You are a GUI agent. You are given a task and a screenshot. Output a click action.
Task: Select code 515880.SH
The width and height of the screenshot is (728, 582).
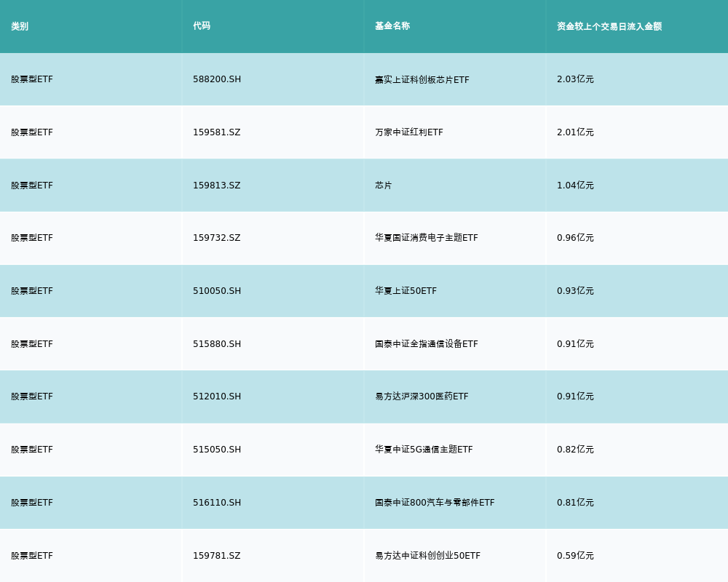[217, 344]
